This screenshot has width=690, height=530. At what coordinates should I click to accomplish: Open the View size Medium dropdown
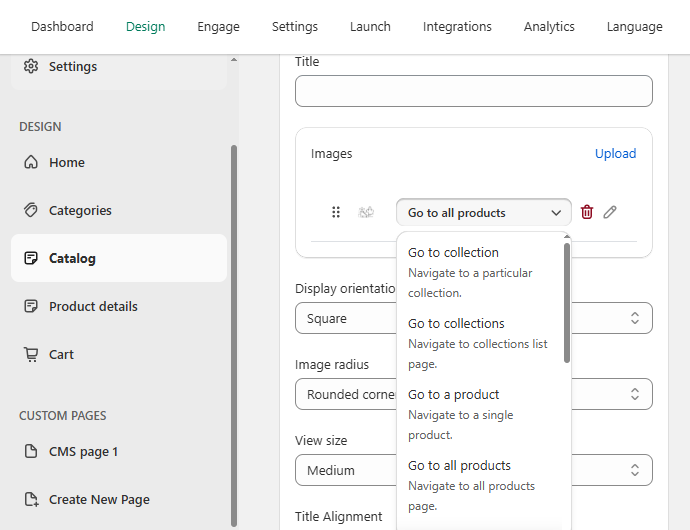[x=473, y=470]
